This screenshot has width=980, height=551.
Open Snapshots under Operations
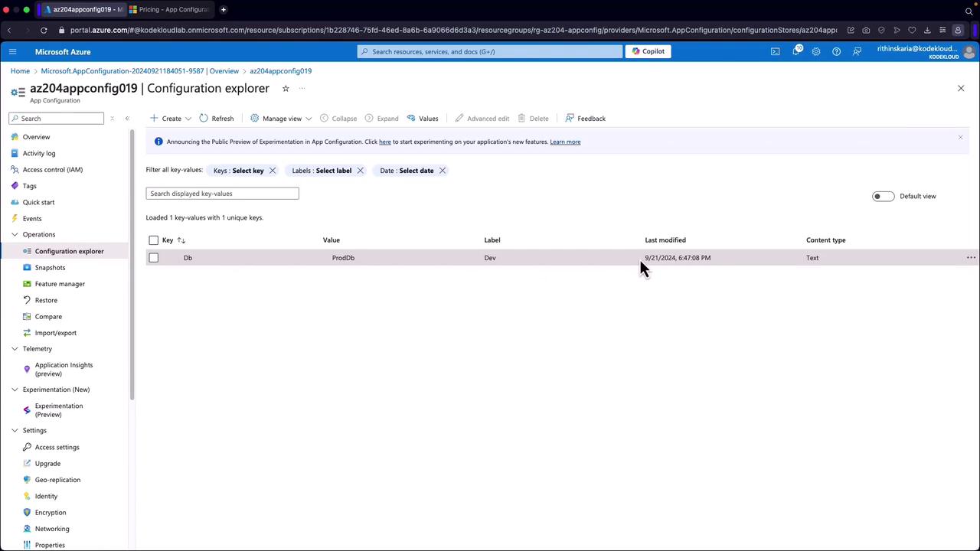(x=50, y=268)
